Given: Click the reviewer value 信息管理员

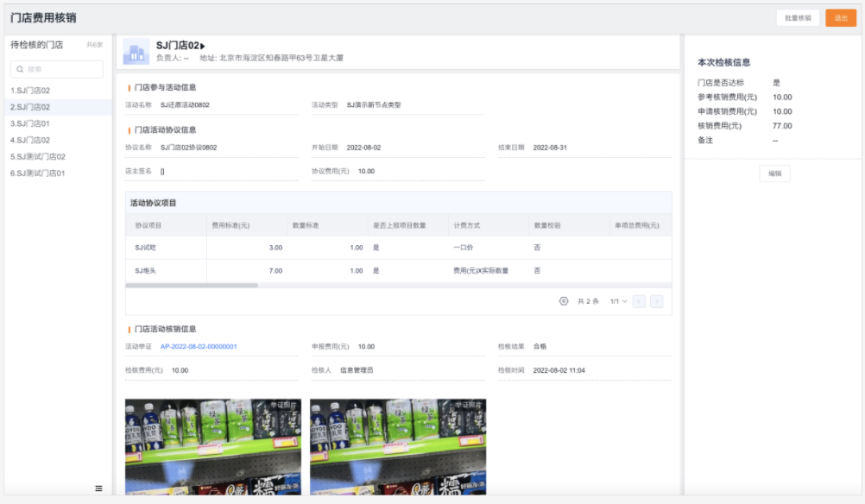Looking at the screenshot, I should pos(357,370).
